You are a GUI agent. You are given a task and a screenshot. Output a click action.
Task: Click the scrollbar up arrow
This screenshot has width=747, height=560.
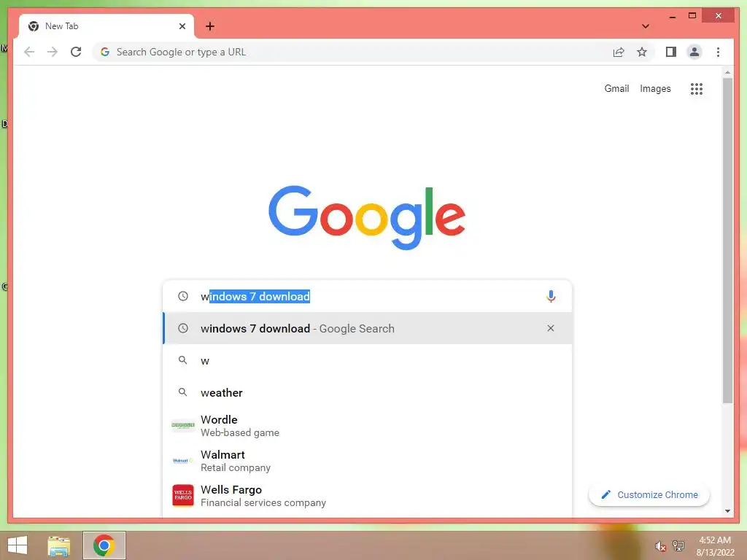[x=727, y=72]
